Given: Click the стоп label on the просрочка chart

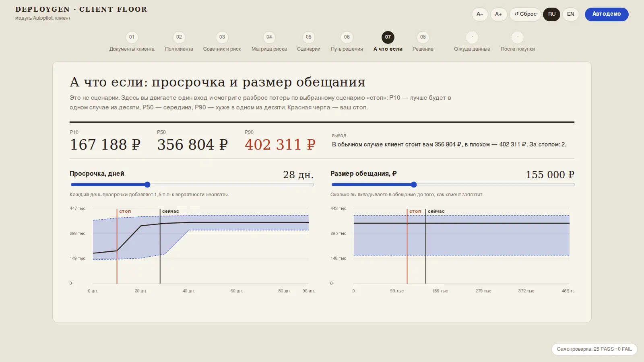Looking at the screenshot, I should (x=125, y=211).
